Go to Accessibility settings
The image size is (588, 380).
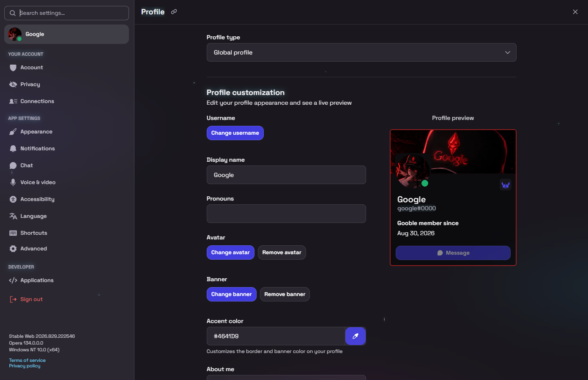click(67, 199)
